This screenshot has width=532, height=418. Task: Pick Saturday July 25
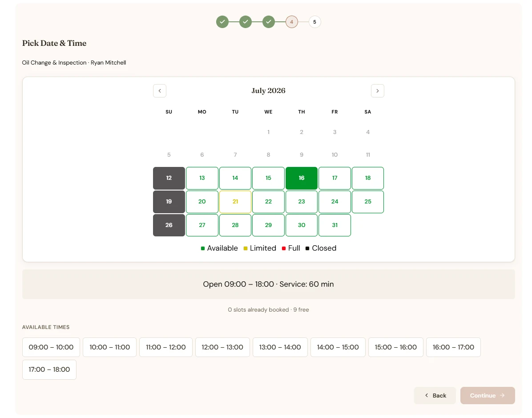[368, 202]
